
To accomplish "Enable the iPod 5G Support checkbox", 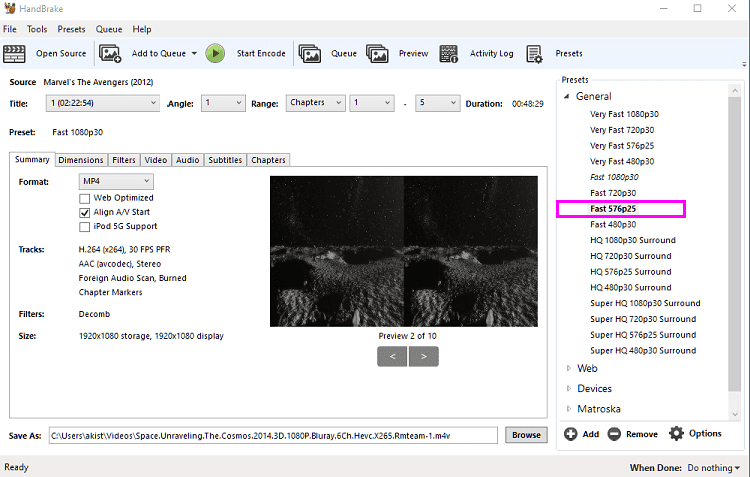I will pyautogui.click(x=85, y=227).
